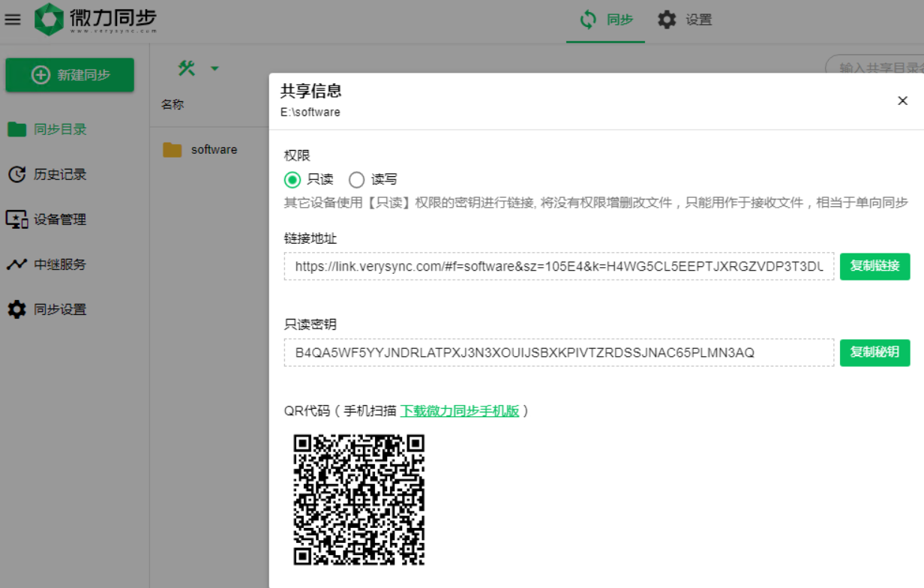Viewport: 924px width, 588px height.
Task: Click the VerySync hexagon logo
Action: 49,19
